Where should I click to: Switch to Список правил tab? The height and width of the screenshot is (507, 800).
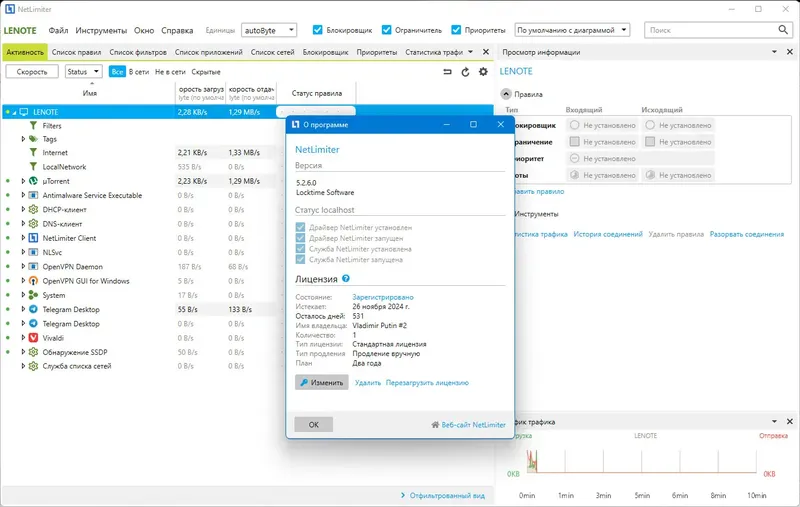(77, 52)
